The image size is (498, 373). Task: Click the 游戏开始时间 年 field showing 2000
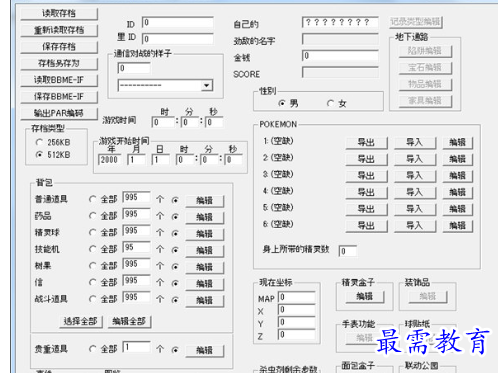109,160
